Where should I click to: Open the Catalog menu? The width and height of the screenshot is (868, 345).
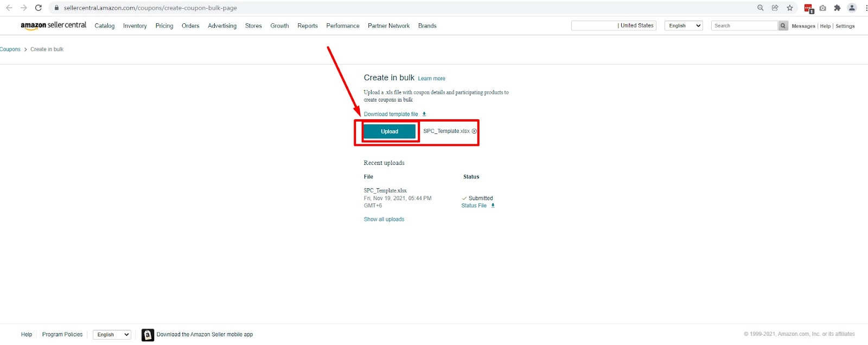tap(105, 25)
